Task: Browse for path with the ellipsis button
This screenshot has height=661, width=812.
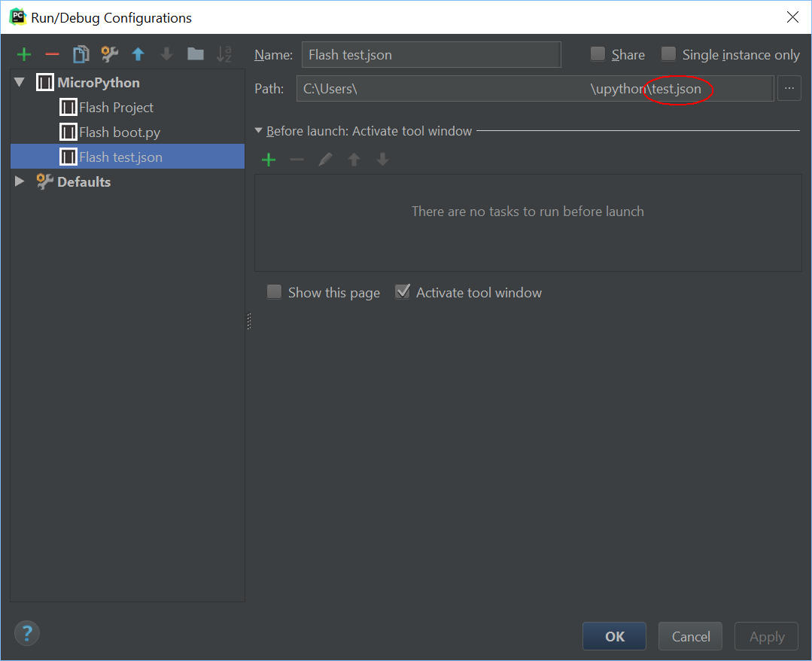Action: point(789,89)
